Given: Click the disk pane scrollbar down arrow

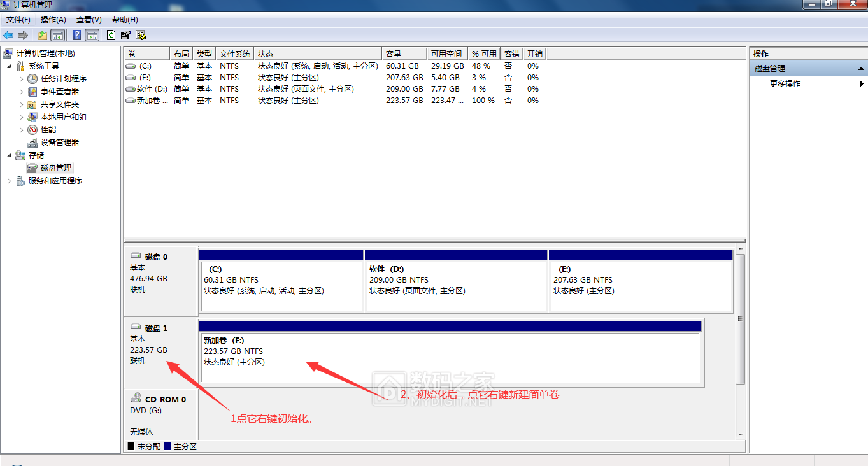Looking at the screenshot, I should click(740, 435).
